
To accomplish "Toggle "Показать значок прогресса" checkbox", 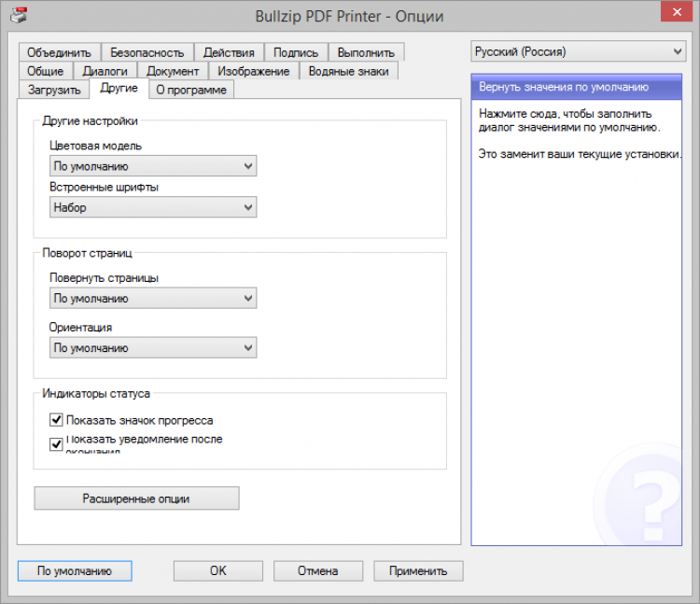I will pyautogui.click(x=56, y=420).
